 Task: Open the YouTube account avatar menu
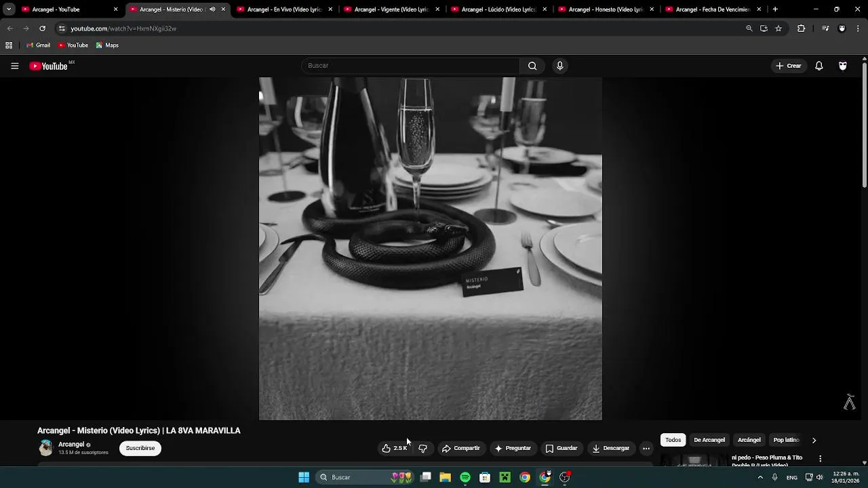click(843, 66)
